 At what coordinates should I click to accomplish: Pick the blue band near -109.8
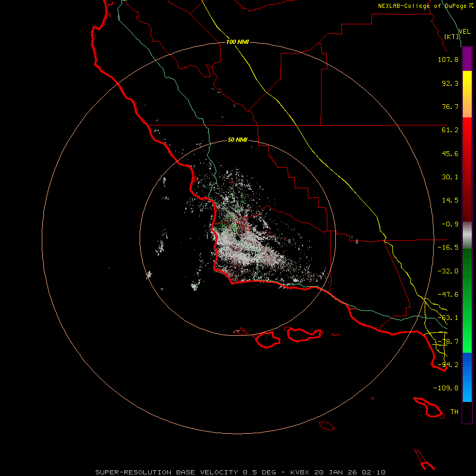(x=467, y=377)
